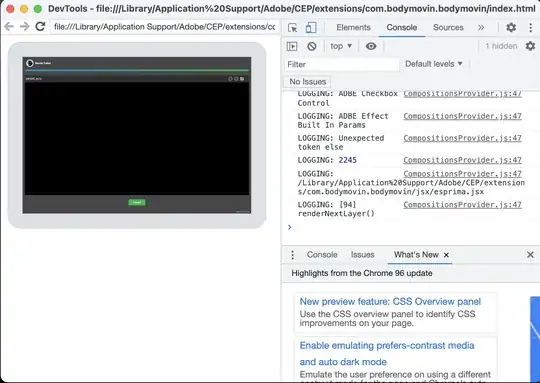This screenshot has width=540, height=383.
Task: Click the Bodymovin logo in the preview
Action: pyautogui.click(x=30, y=63)
